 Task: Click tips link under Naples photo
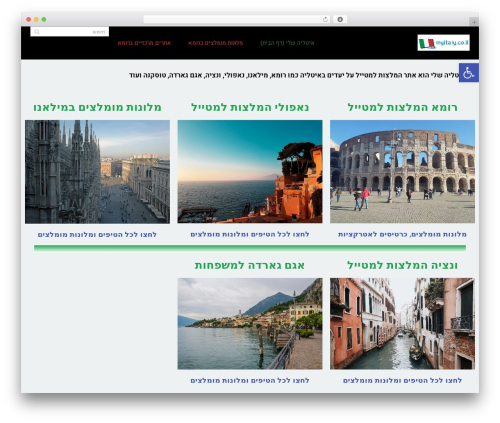coord(250,234)
